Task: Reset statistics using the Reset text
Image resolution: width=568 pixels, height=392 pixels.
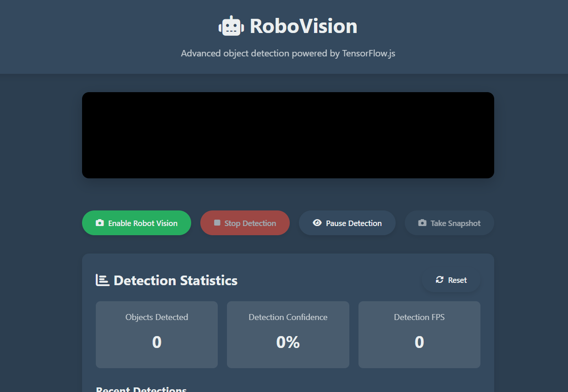Action: tap(457, 280)
